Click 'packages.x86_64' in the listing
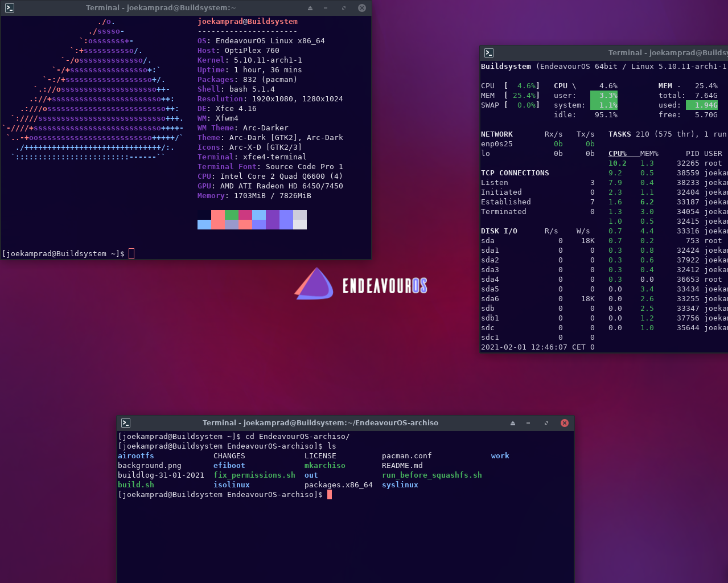 coord(339,485)
